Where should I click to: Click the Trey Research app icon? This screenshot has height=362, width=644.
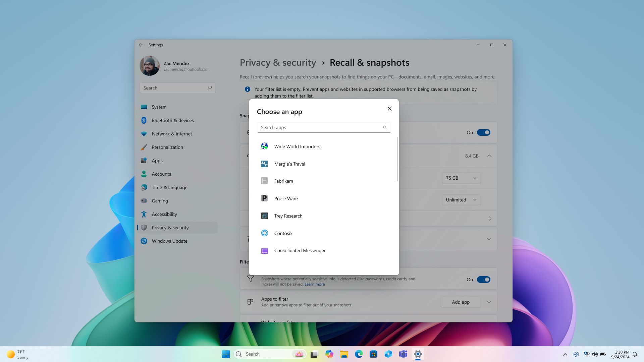pos(264,216)
